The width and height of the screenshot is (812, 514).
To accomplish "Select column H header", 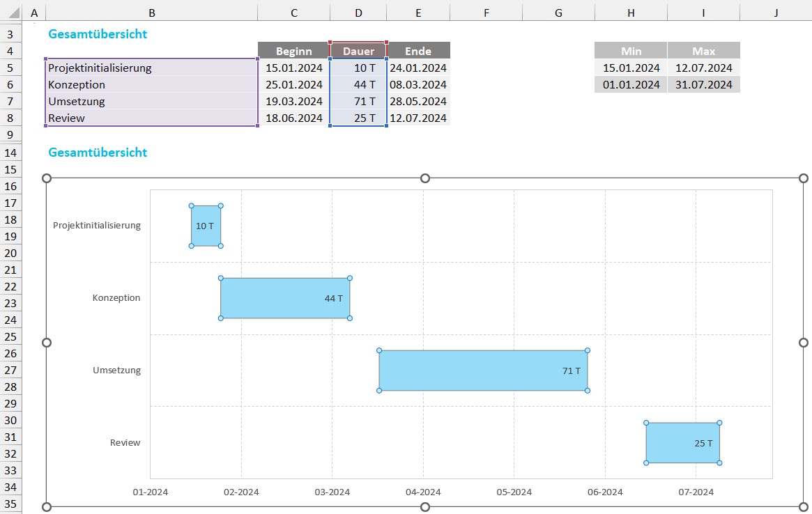I will 631,13.
